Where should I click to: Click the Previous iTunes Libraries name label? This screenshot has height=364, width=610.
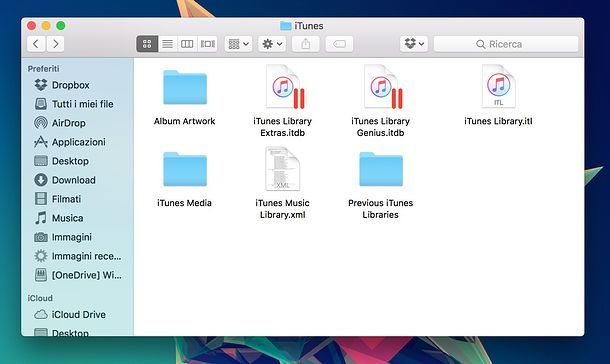click(x=380, y=209)
